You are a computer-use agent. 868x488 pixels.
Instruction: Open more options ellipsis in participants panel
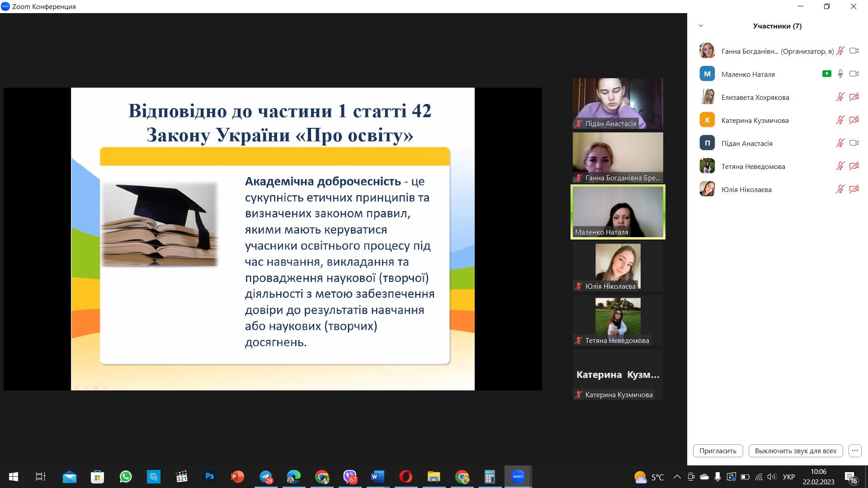[854, 450]
